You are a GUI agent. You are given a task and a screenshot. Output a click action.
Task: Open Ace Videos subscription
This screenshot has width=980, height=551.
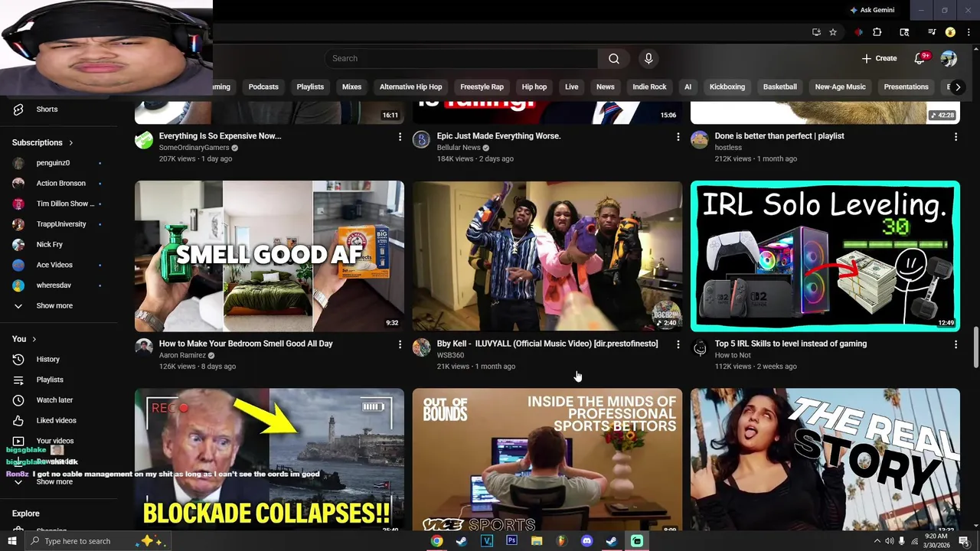(54, 265)
